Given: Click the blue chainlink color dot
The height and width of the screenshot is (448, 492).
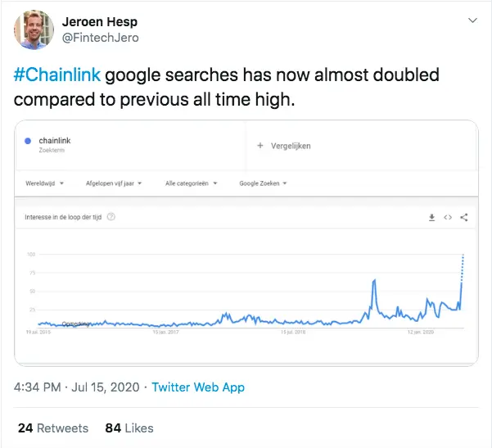Looking at the screenshot, I should 28,141.
